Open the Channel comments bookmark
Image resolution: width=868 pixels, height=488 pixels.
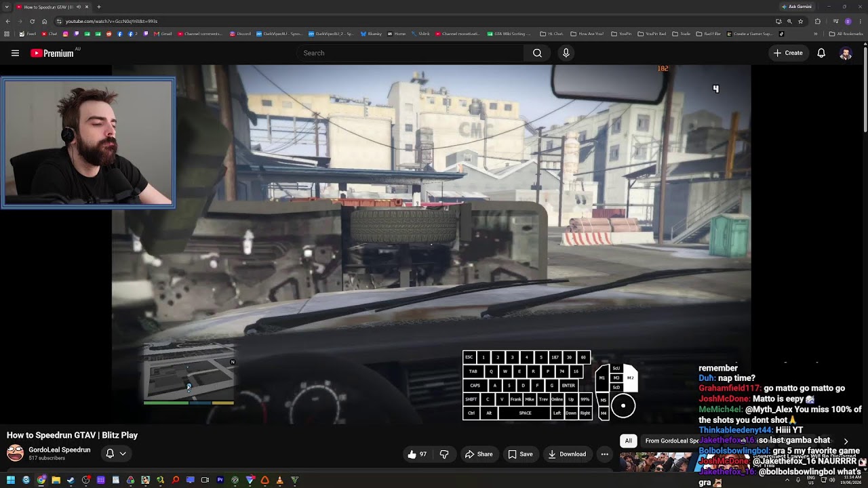click(x=199, y=33)
